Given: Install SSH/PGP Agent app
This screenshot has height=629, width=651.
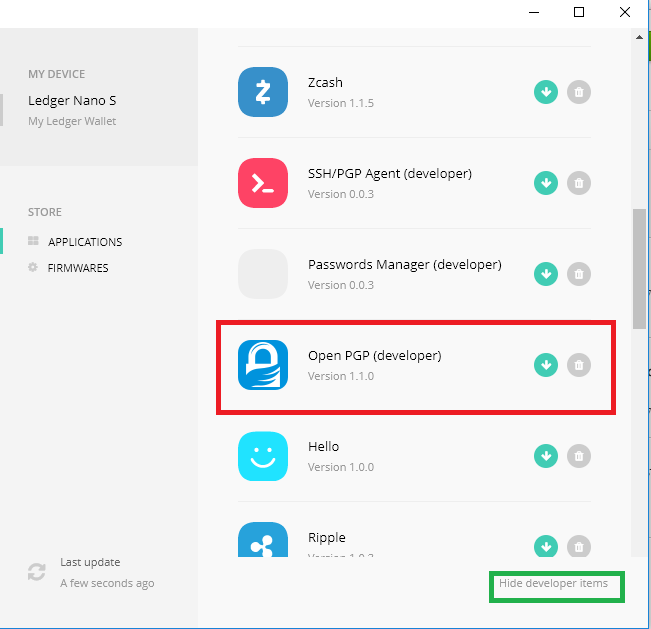Looking at the screenshot, I should coord(546,183).
